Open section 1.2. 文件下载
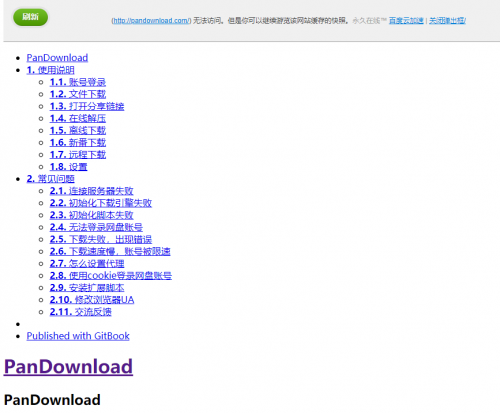The width and height of the screenshot is (500, 413). pos(78,94)
